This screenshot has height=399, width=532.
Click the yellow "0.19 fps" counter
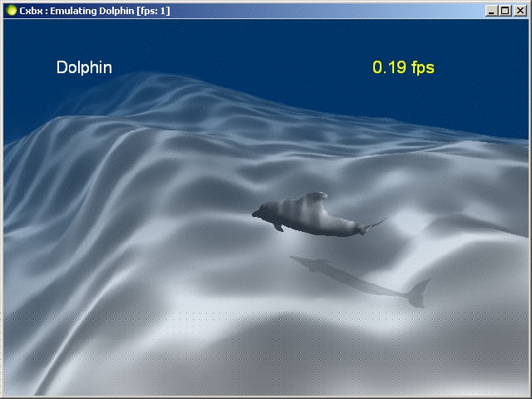click(x=403, y=68)
